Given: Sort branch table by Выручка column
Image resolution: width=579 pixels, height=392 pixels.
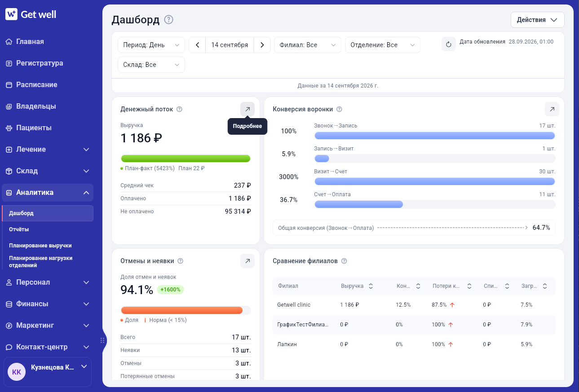Looking at the screenshot, I should click(371, 286).
